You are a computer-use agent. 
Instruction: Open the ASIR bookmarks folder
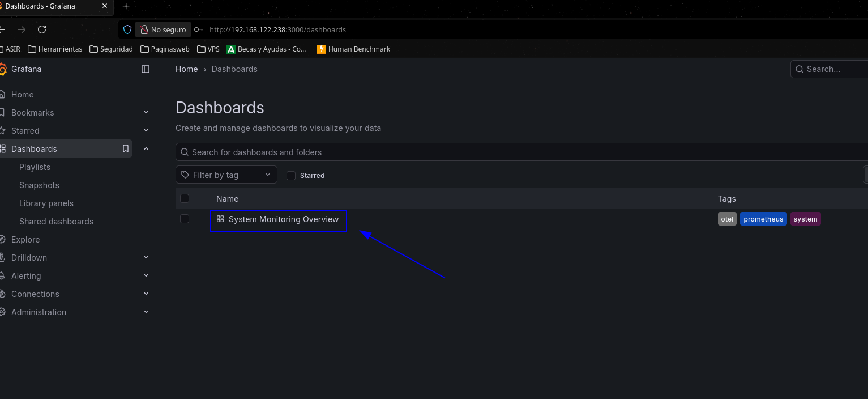10,49
